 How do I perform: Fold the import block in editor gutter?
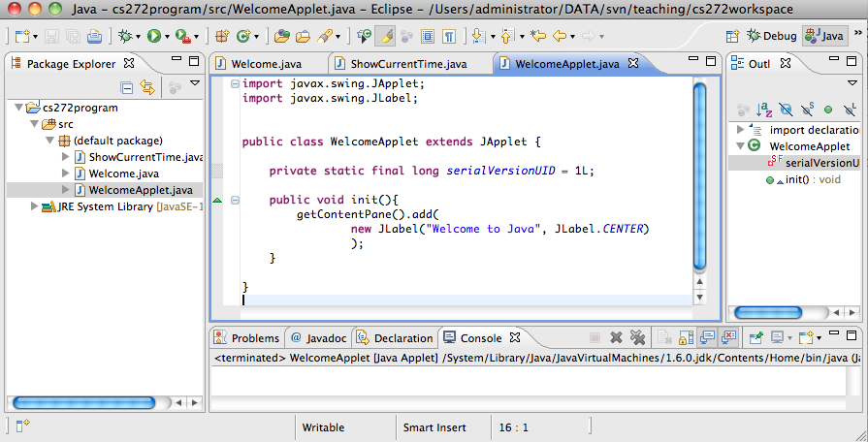[235, 84]
